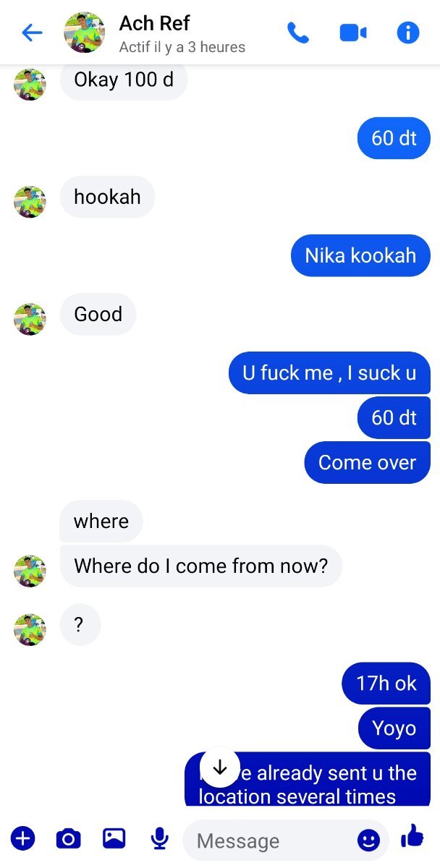This screenshot has height=868, width=440.
Task: Send a thumbs-up like
Action: point(412,836)
